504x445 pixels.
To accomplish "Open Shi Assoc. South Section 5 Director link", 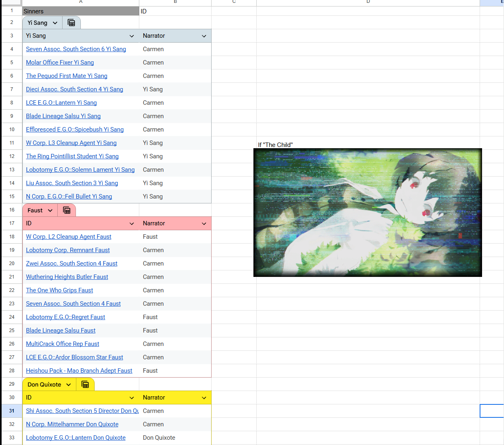I will (82, 411).
